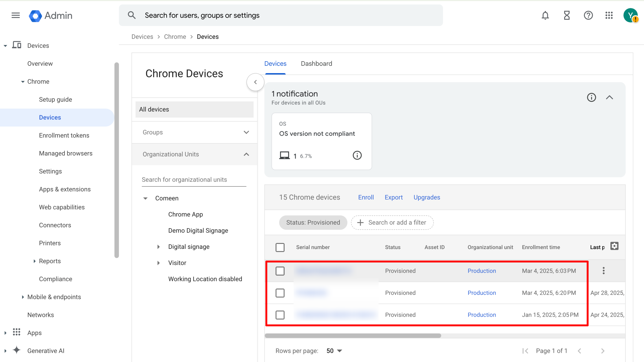Select All devices in the side panel
Image resolution: width=644 pixels, height=362 pixels.
[194, 109]
